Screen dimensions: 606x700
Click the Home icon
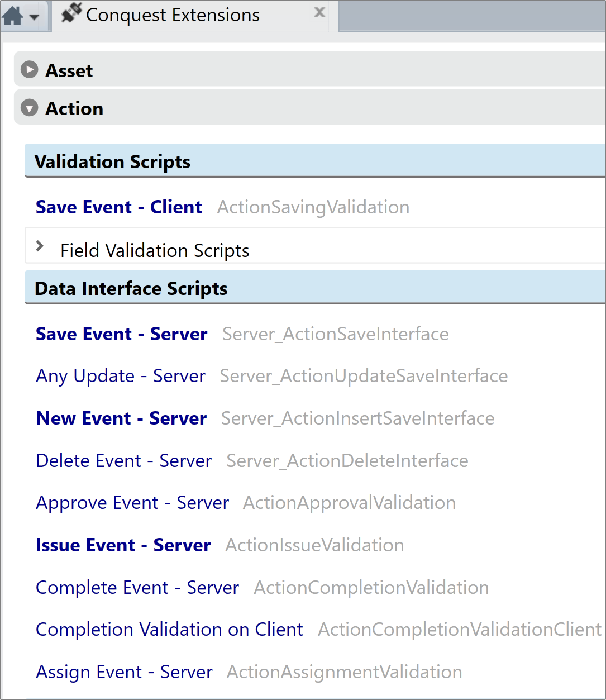(x=12, y=16)
